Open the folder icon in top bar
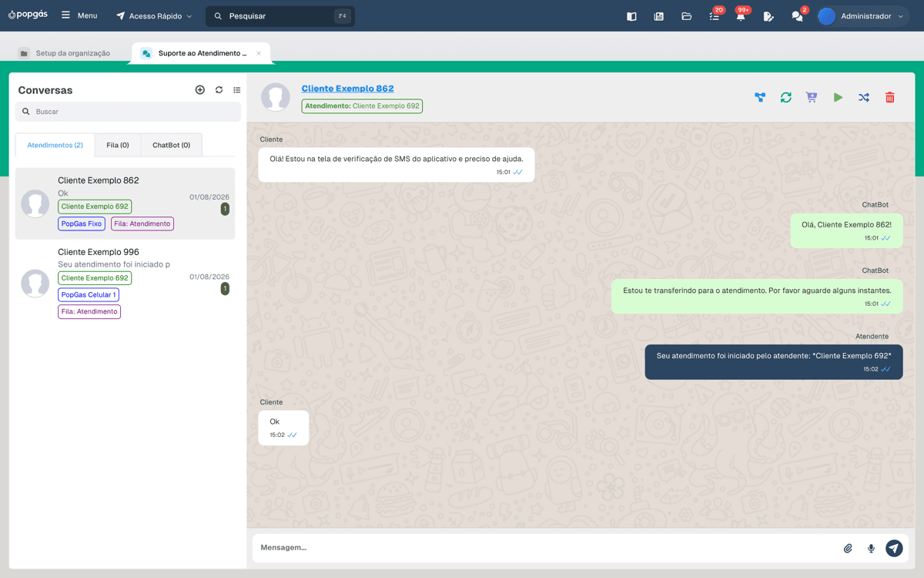The image size is (924, 578). coord(686,16)
